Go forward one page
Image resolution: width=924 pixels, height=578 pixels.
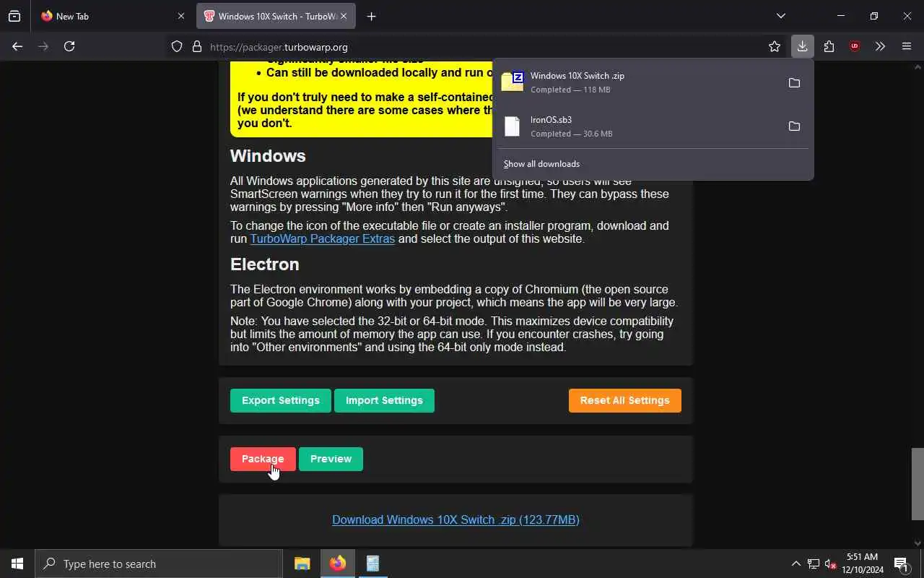click(x=43, y=46)
